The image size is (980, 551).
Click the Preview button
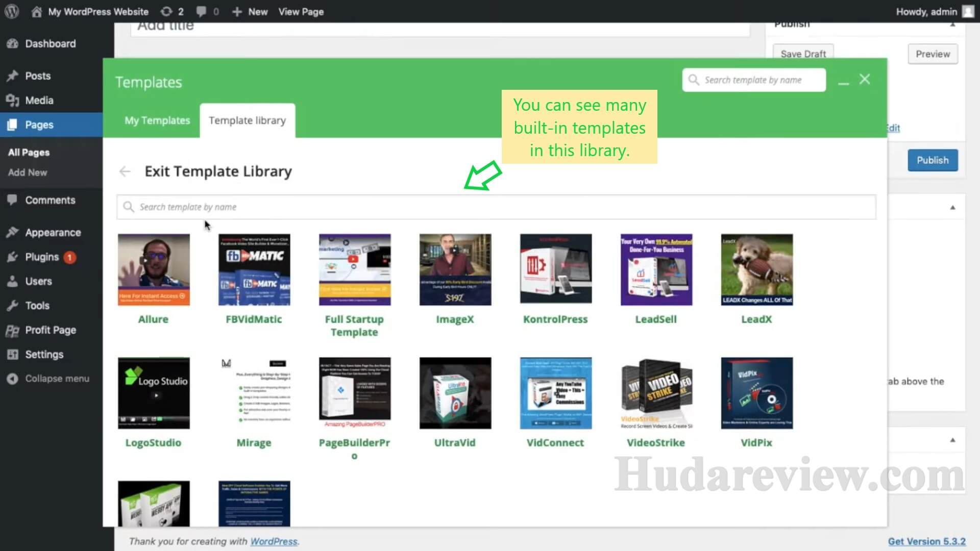click(933, 54)
